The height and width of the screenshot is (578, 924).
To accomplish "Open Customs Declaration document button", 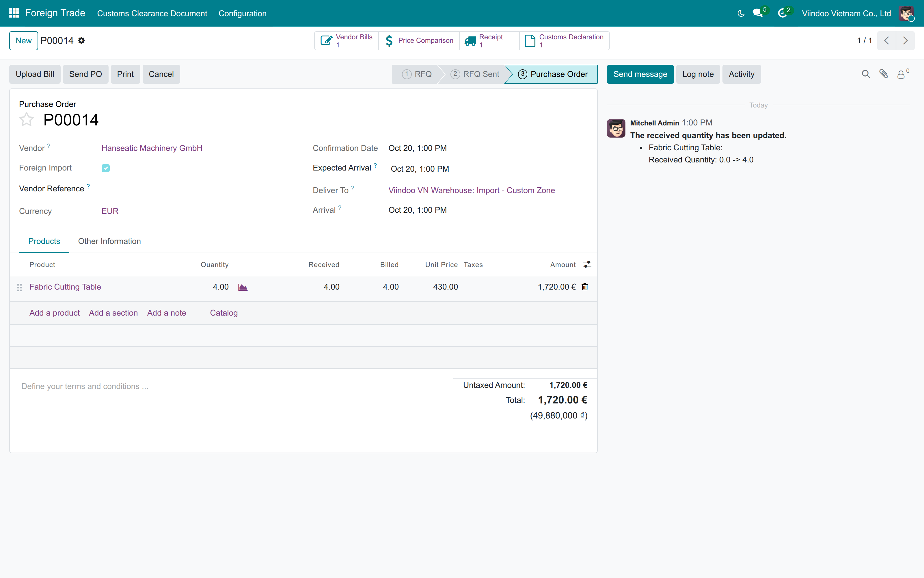I will click(564, 40).
